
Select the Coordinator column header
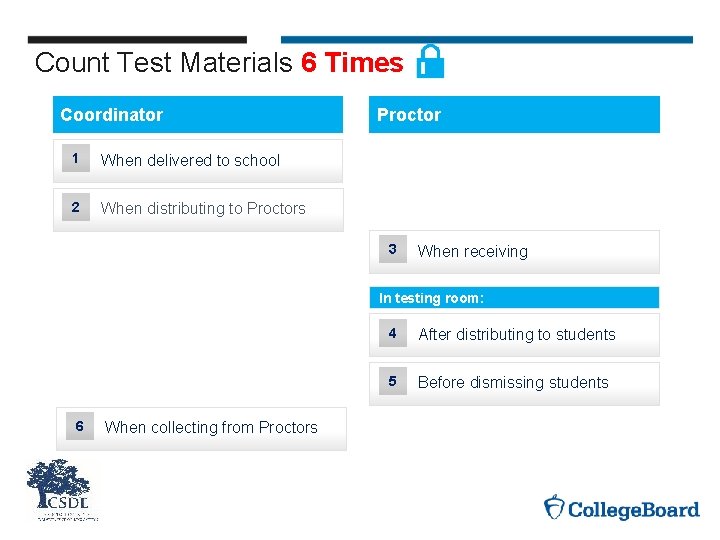(197, 115)
